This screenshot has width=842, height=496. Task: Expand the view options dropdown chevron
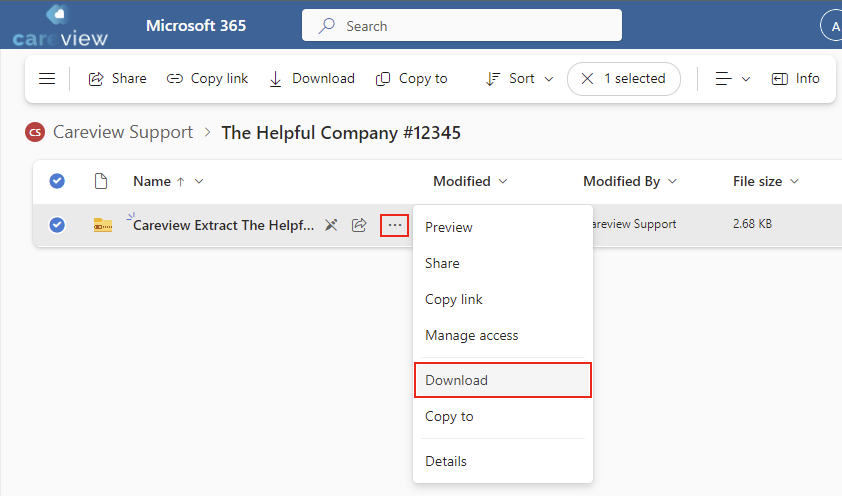pyautogui.click(x=745, y=79)
